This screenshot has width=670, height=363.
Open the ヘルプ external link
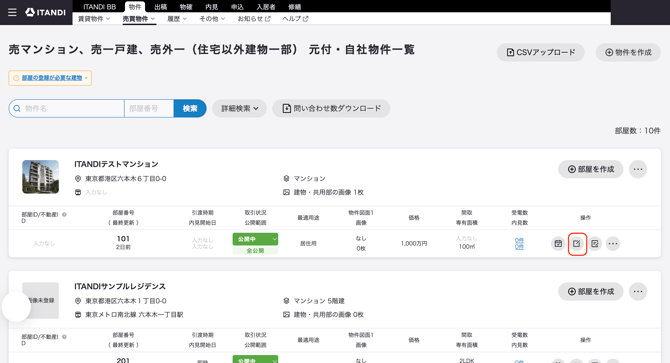point(295,19)
